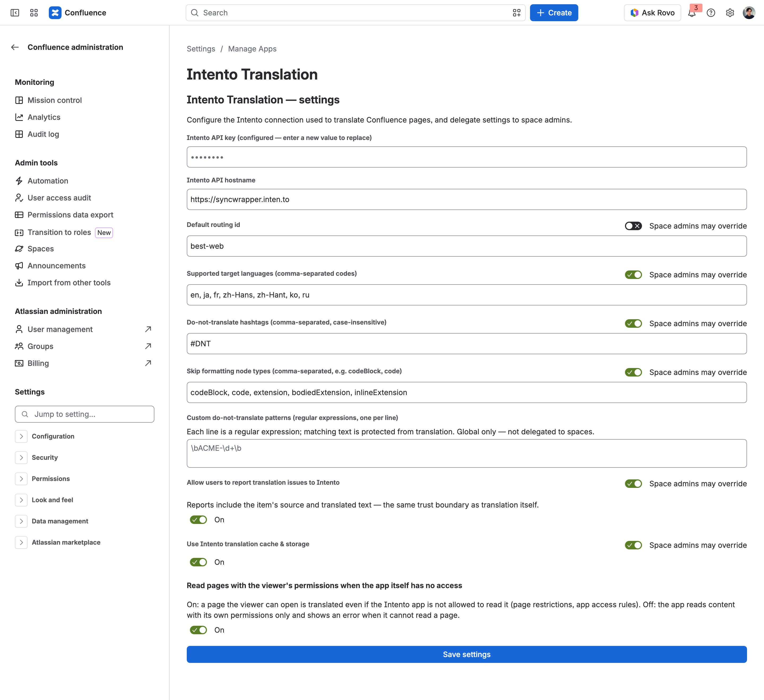Collapse the sidebar with the panel icon
The height and width of the screenshot is (700, 764).
tap(15, 13)
